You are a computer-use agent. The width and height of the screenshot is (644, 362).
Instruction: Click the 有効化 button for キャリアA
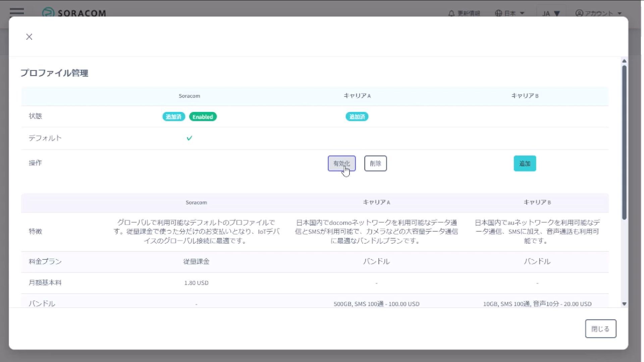click(x=341, y=163)
